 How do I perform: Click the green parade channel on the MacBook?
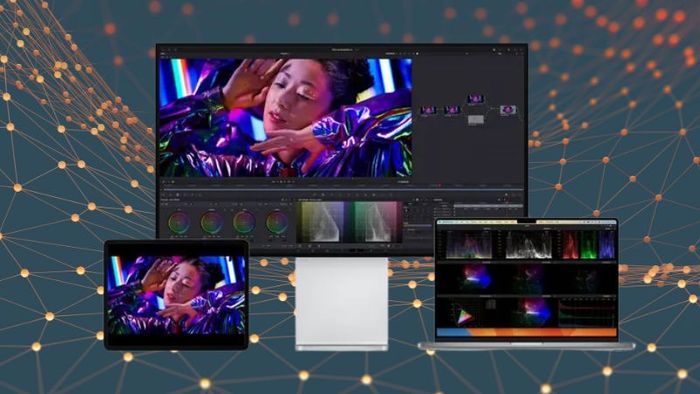588,245
